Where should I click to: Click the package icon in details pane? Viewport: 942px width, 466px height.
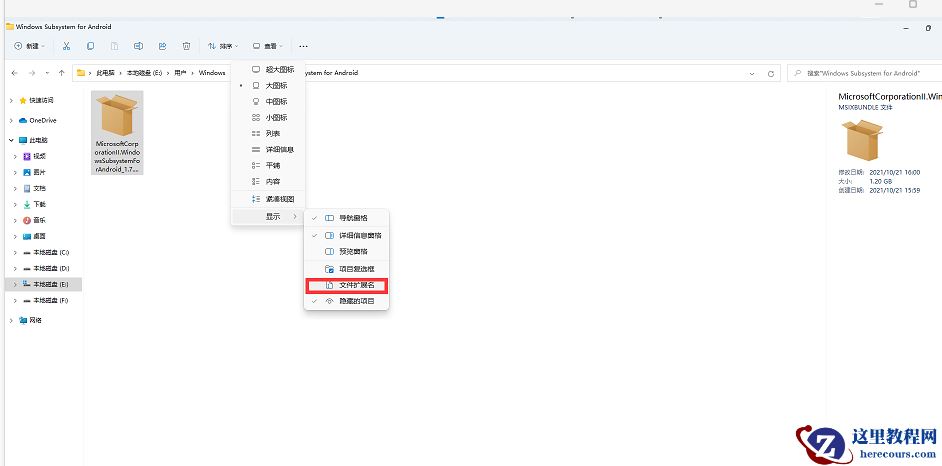coord(862,139)
